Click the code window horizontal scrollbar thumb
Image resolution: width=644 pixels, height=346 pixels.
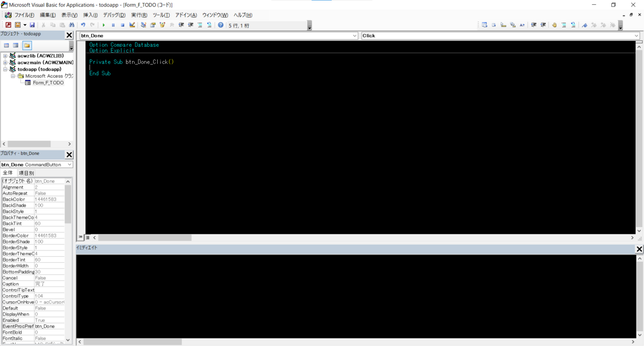(x=145, y=237)
